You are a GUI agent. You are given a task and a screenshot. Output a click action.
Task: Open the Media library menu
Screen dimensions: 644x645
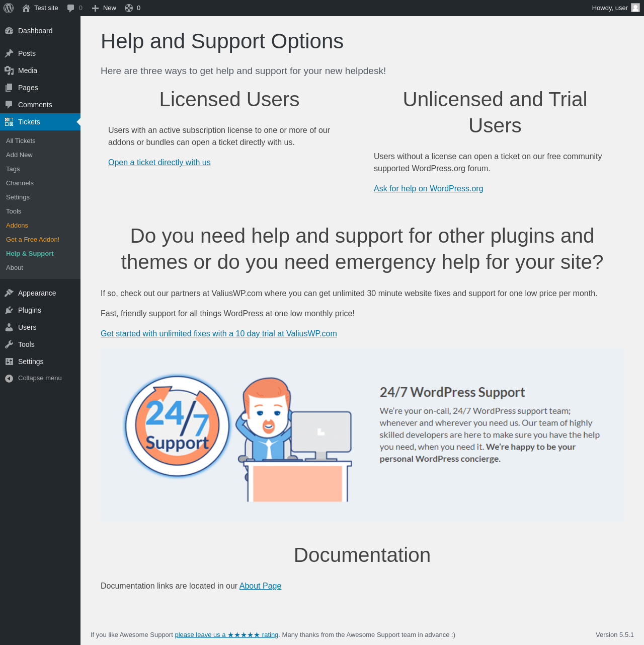[40, 70]
